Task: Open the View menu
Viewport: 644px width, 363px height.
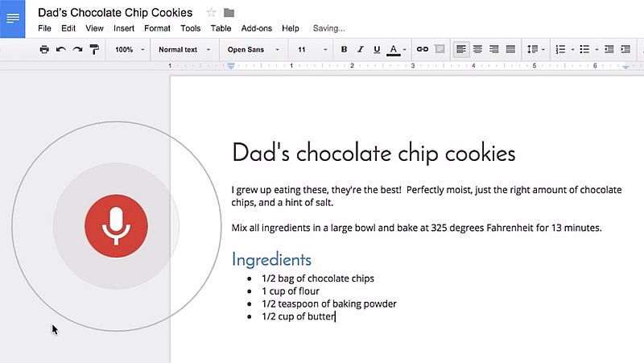Action: 94,28
